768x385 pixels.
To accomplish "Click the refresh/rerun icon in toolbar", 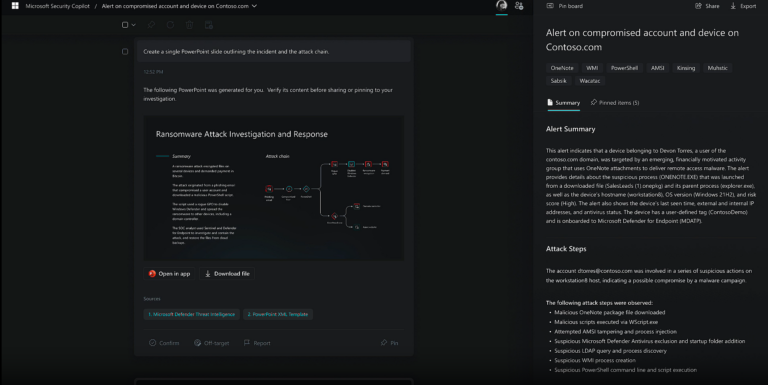I will point(170,25).
